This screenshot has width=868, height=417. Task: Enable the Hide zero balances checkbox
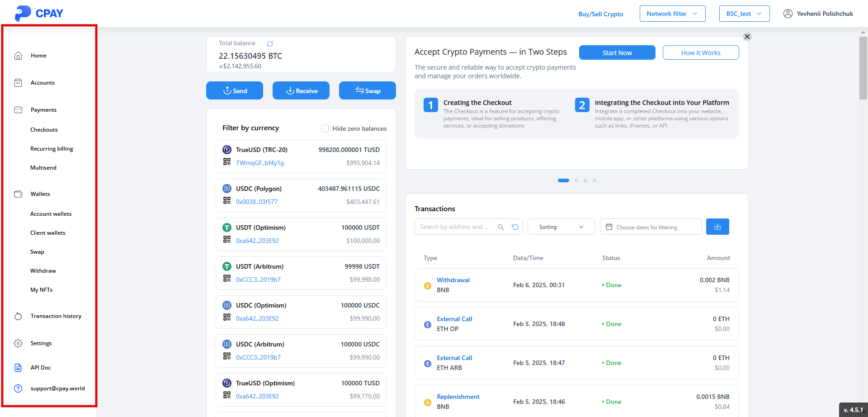(325, 128)
